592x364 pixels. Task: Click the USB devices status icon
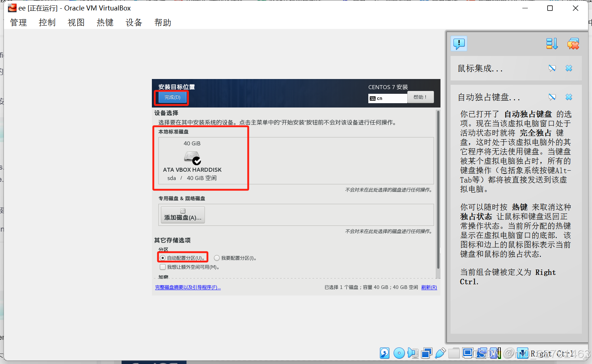coord(440,353)
